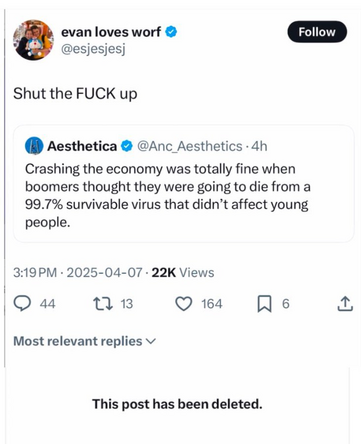View the 22K Views analytics
This screenshot has width=361, height=444.
click(183, 272)
